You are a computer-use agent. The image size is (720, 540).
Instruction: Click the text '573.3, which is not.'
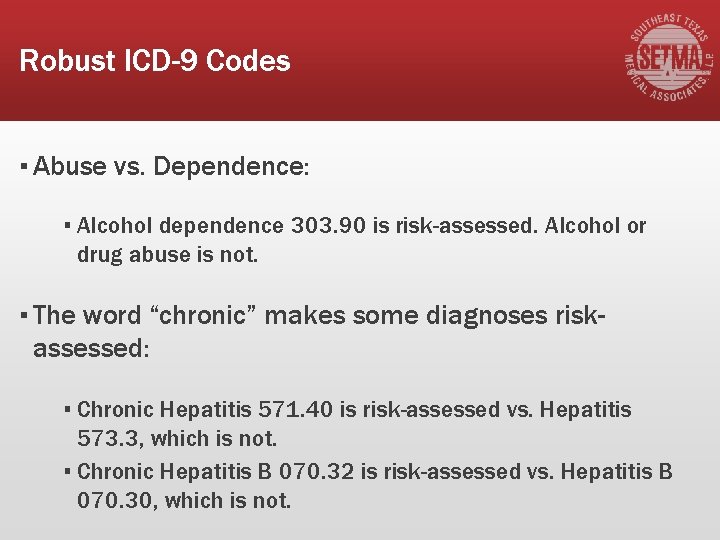pos(177,438)
